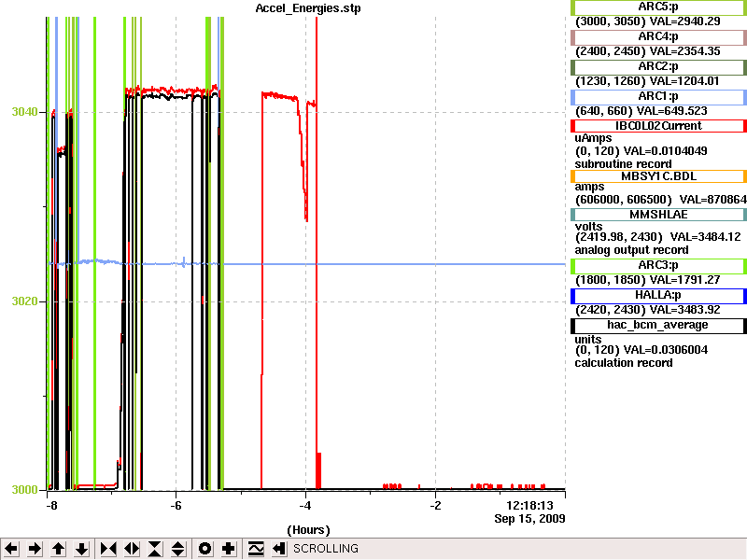The image size is (747, 560).
Task: Select the IBC0L02Current legend entry
Action: (658, 126)
